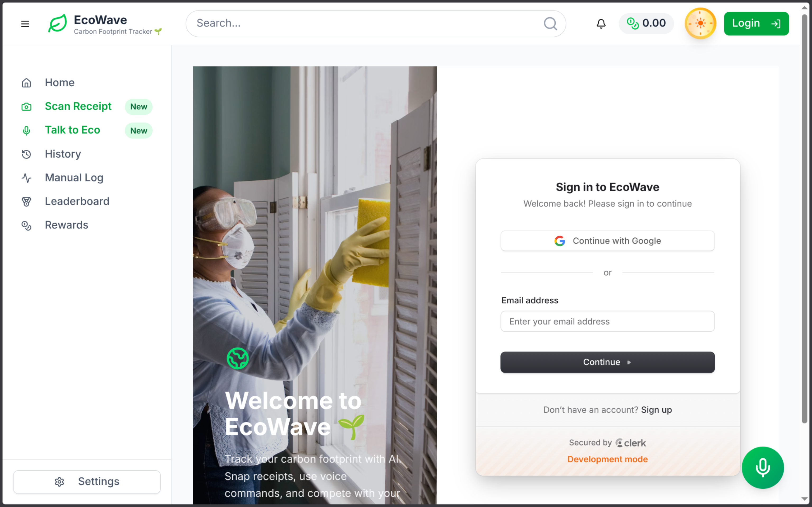The image size is (812, 507).
Task: Open the notifications bell
Action: click(x=601, y=24)
